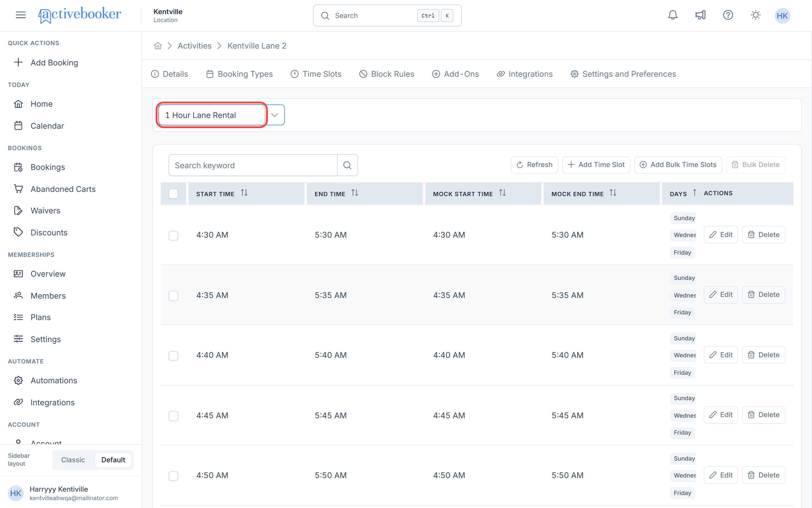
Task: Open the hamburger menu icon
Action: pos(21,15)
